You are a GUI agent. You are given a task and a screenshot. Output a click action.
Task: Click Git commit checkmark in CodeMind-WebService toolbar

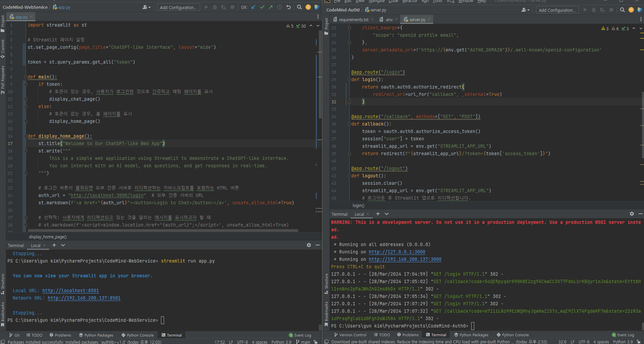[x=262, y=7]
